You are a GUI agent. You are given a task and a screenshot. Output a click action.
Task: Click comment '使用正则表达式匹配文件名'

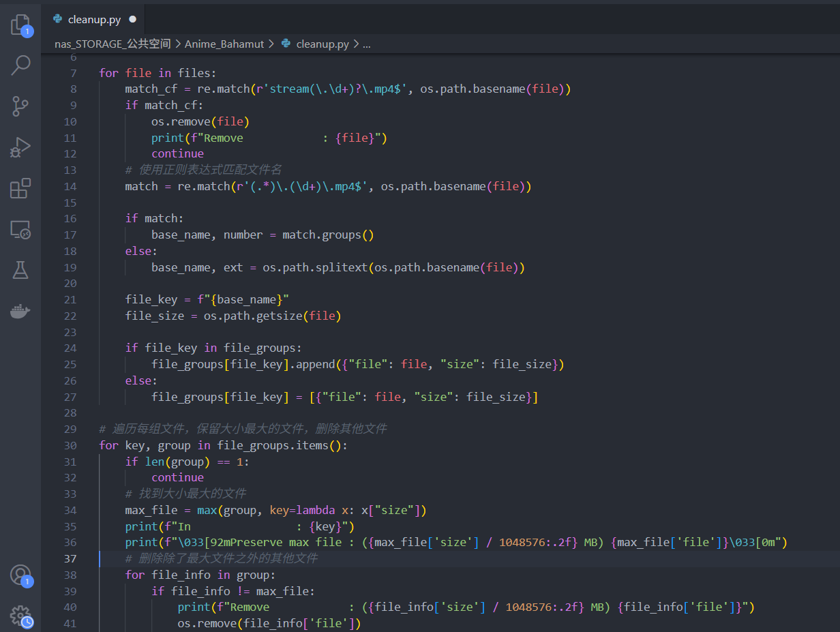(210, 170)
